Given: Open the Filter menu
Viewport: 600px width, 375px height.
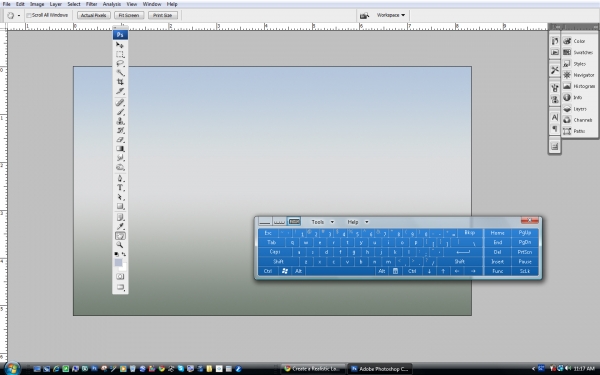Looking at the screenshot, I should click(91, 4).
